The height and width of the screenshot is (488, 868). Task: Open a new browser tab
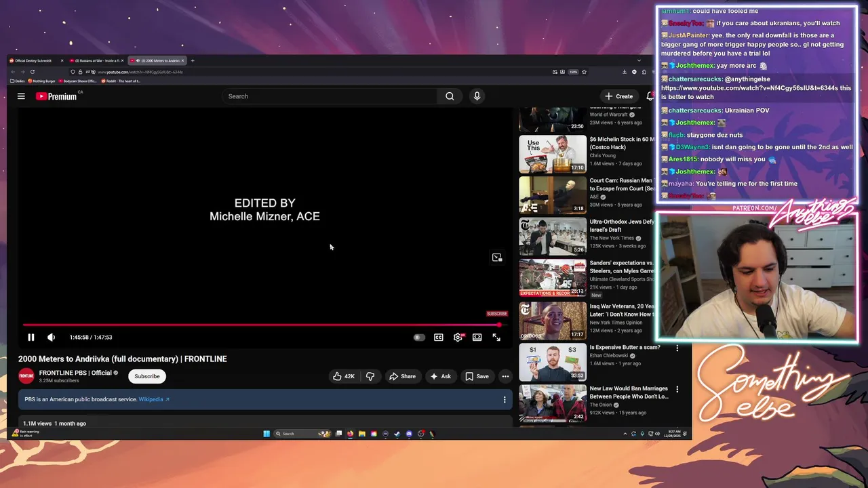tap(193, 61)
